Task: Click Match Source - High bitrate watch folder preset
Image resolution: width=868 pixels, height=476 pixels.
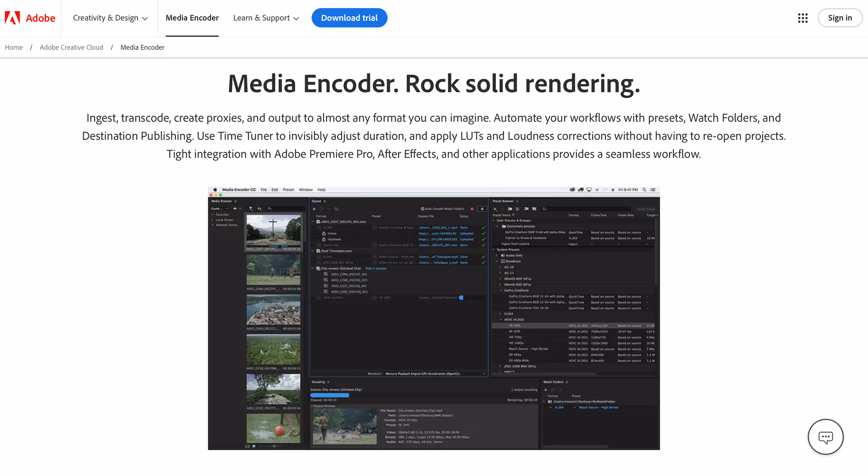Action: pyautogui.click(x=599, y=407)
